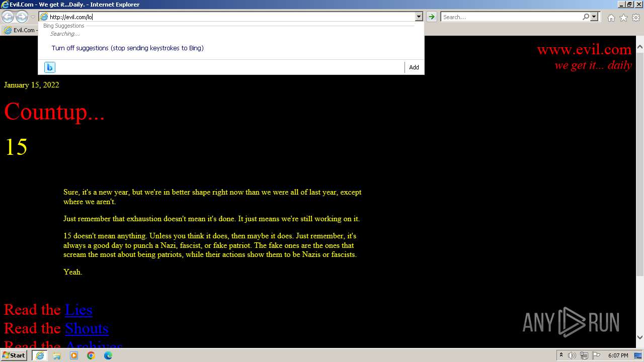The image size is (644, 362).
Task: Click the network tray icon
Action: tap(584, 355)
